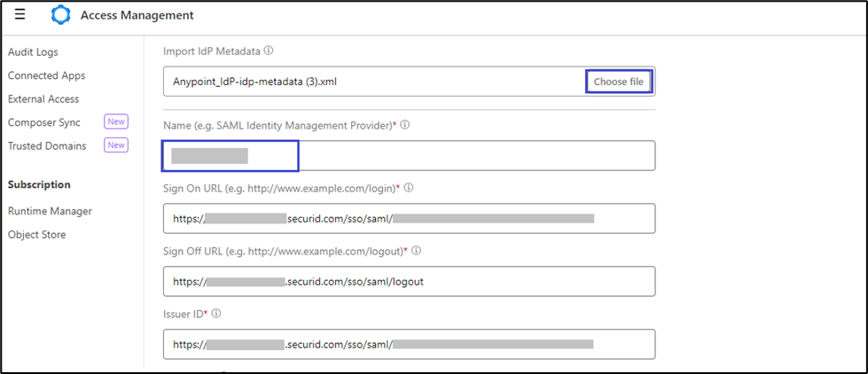Click the New badge beside Trusted Domains
868x374 pixels.
click(x=116, y=145)
